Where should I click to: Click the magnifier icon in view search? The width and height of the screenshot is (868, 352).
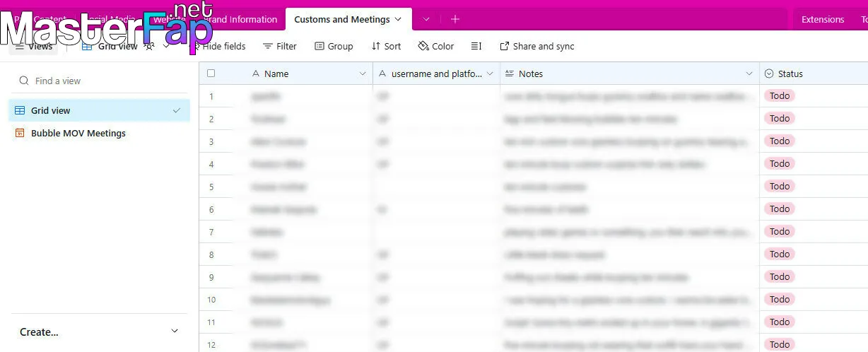(24, 81)
